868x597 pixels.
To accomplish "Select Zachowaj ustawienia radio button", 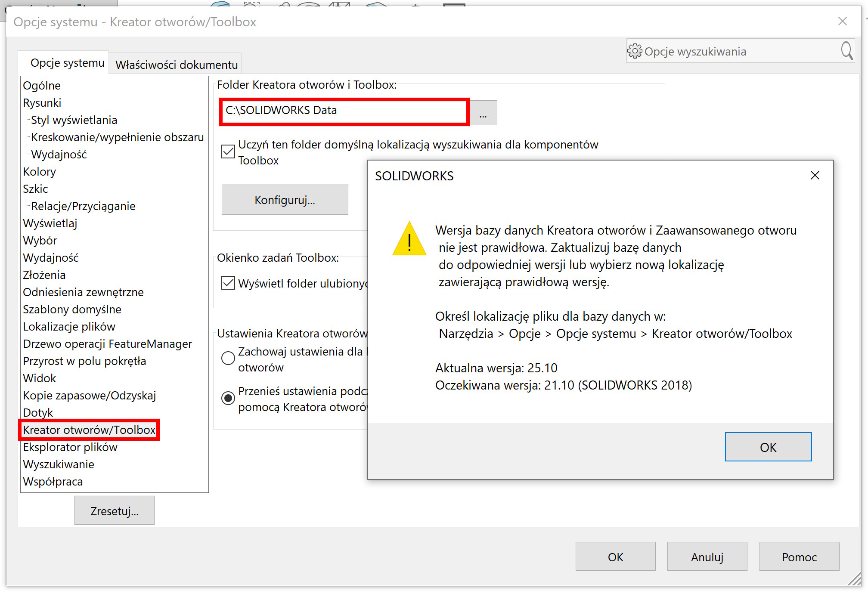I will [x=228, y=358].
